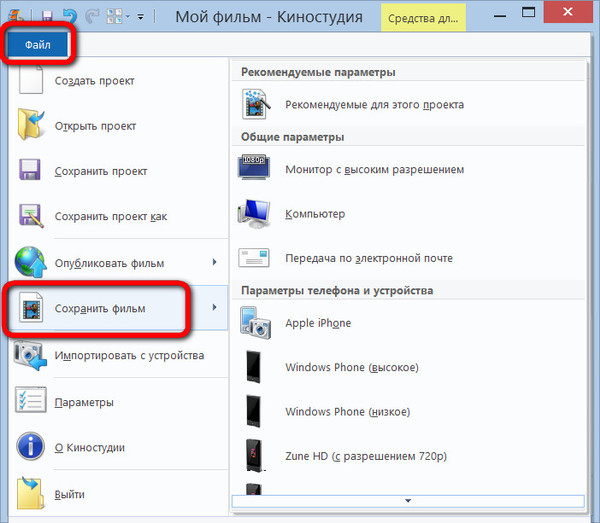Expand the quick access toolbar customize arrow
This screenshot has width=600, height=523.
pyautogui.click(x=140, y=17)
